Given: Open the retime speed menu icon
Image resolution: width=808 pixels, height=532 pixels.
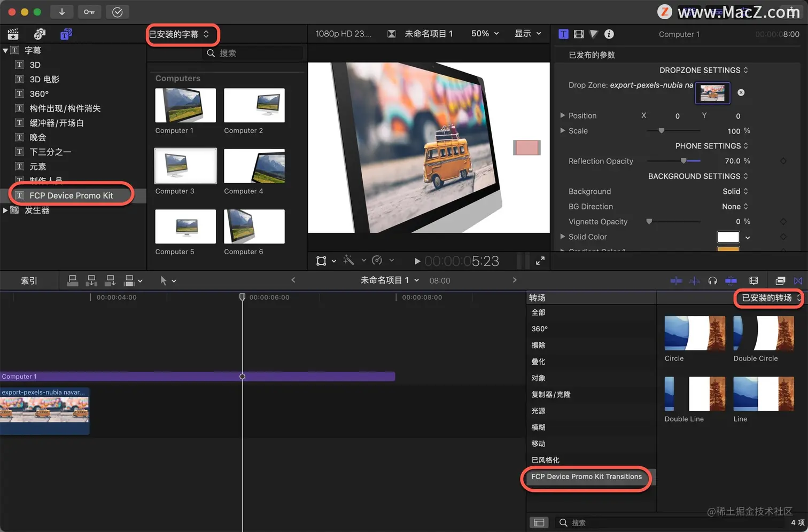Looking at the screenshot, I should point(377,260).
